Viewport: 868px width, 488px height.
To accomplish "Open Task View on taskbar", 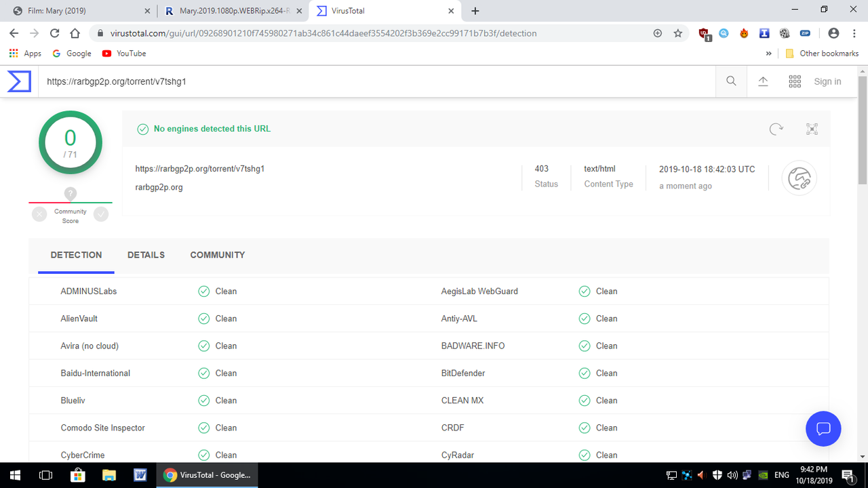I will coord(46,475).
